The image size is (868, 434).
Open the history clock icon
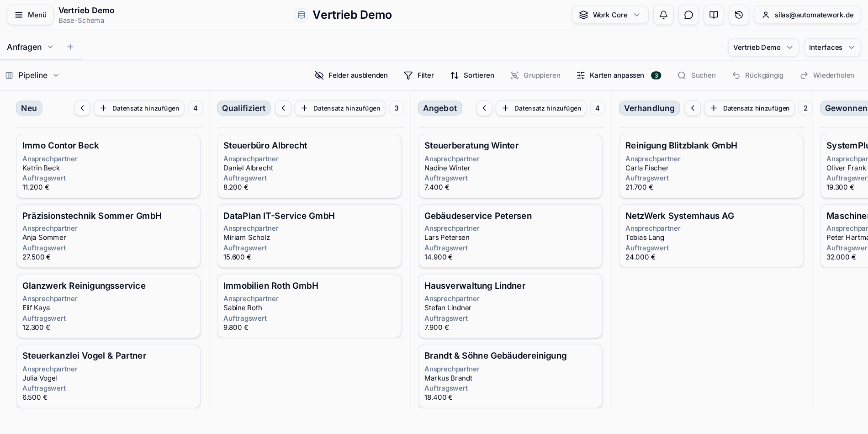point(739,15)
